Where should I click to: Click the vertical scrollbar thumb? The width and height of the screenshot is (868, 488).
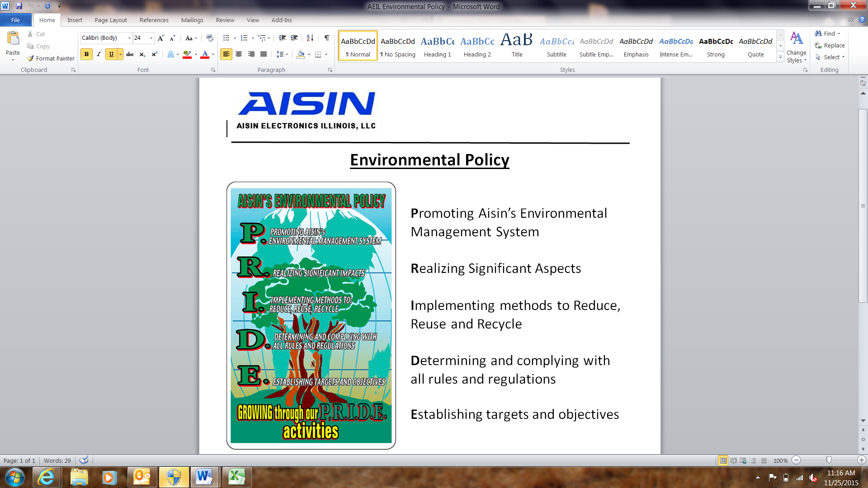coord(863,206)
